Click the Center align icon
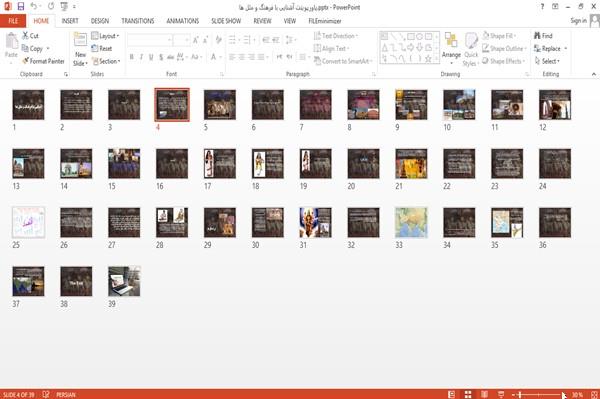 pos(241,57)
